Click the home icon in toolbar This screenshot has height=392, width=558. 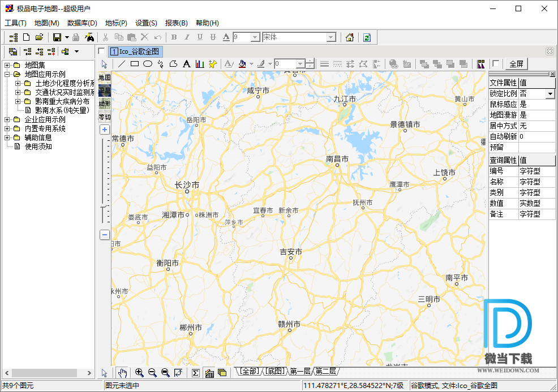click(350, 37)
